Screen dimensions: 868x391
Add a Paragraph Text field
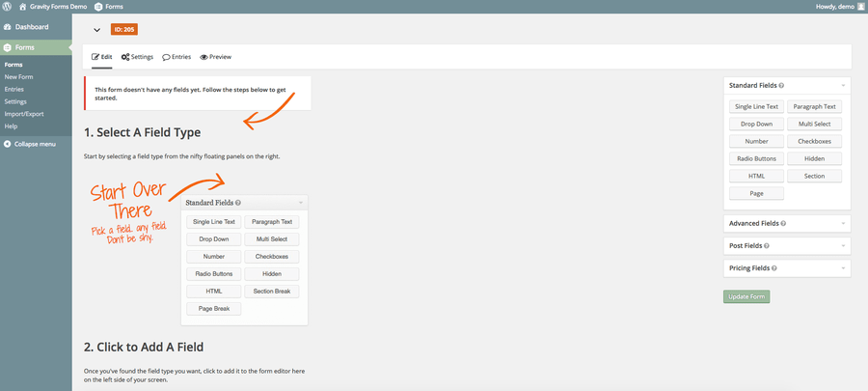click(814, 106)
